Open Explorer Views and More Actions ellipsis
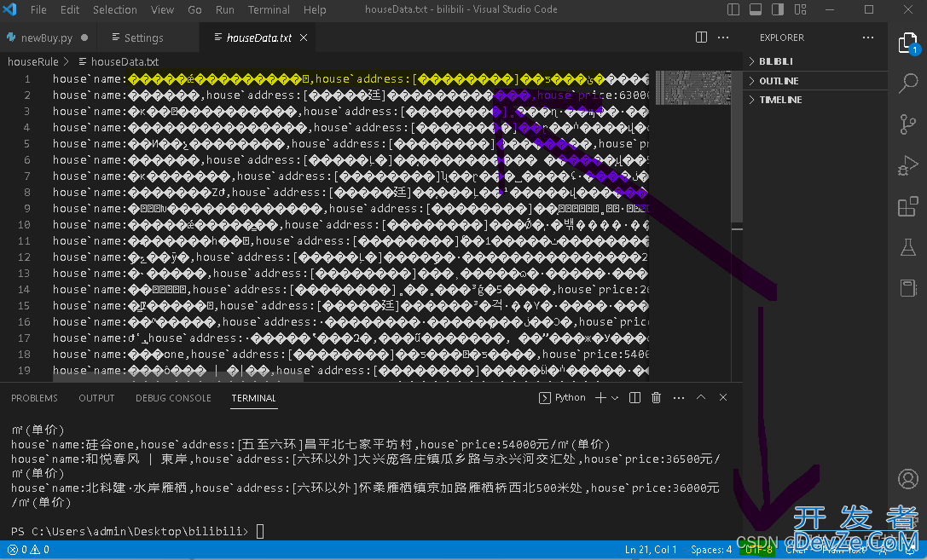Viewport: 927px width, 560px height. (868, 38)
